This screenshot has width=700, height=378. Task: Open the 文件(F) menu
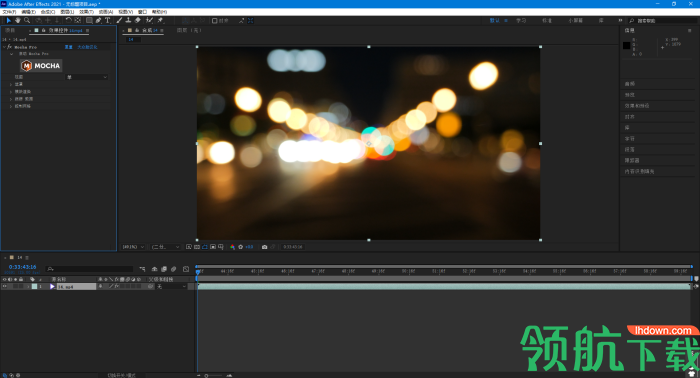[9, 12]
